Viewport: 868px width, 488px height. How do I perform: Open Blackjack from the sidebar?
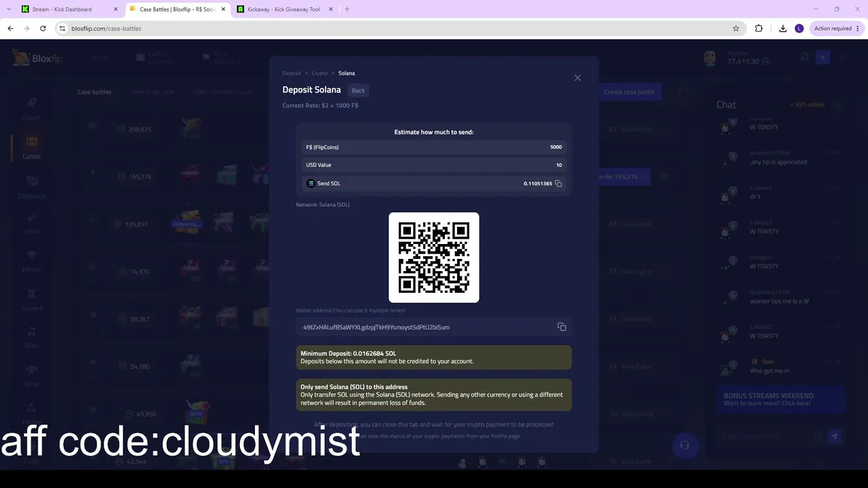point(31,187)
